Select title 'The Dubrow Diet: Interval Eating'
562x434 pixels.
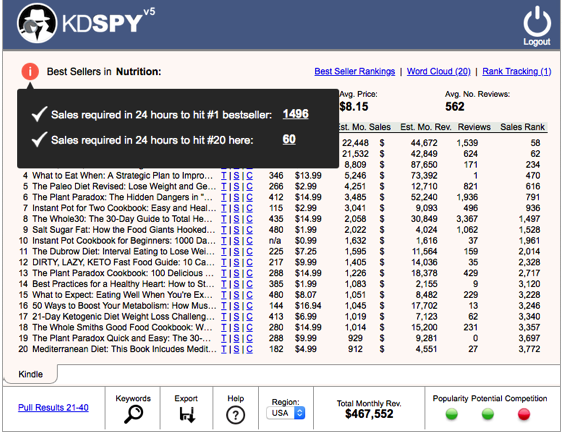(x=123, y=252)
